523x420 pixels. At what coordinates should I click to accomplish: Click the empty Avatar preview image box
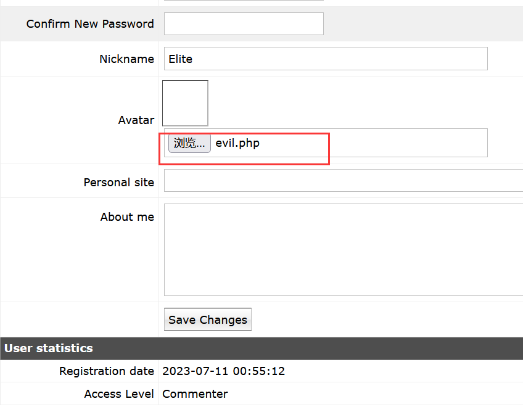(185, 103)
